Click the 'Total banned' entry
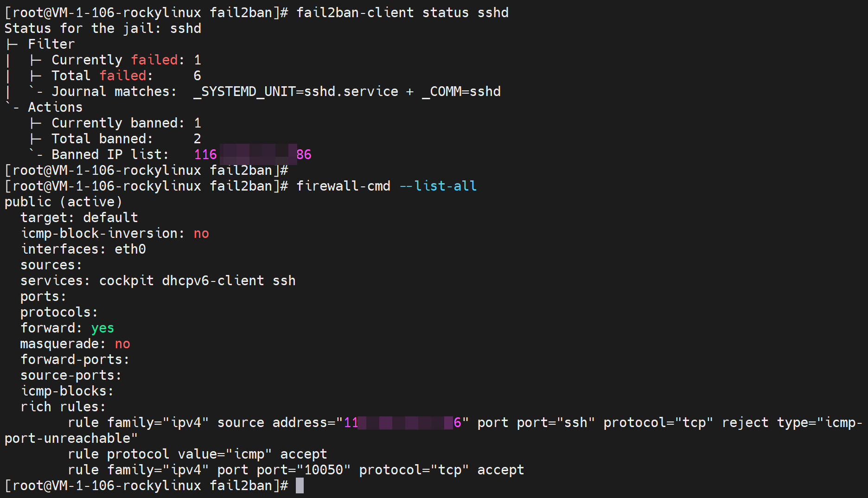868x498 pixels. pos(102,139)
